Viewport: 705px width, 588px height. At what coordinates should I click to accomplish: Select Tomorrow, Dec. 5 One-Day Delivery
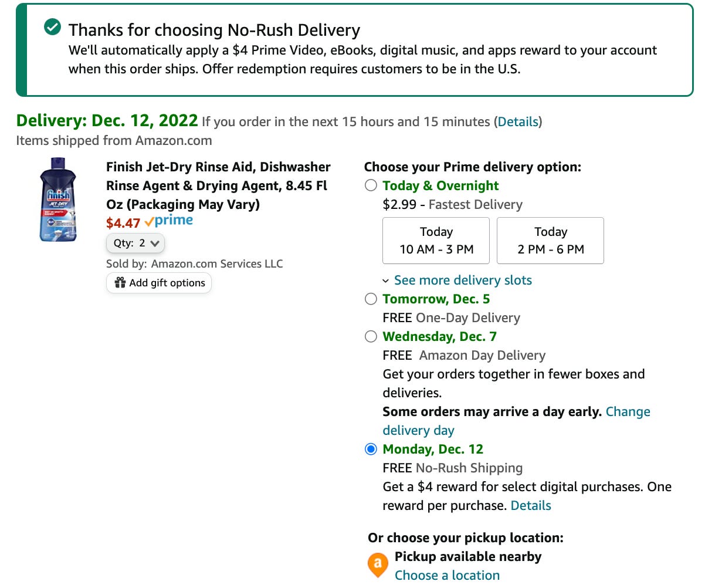pyautogui.click(x=371, y=299)
